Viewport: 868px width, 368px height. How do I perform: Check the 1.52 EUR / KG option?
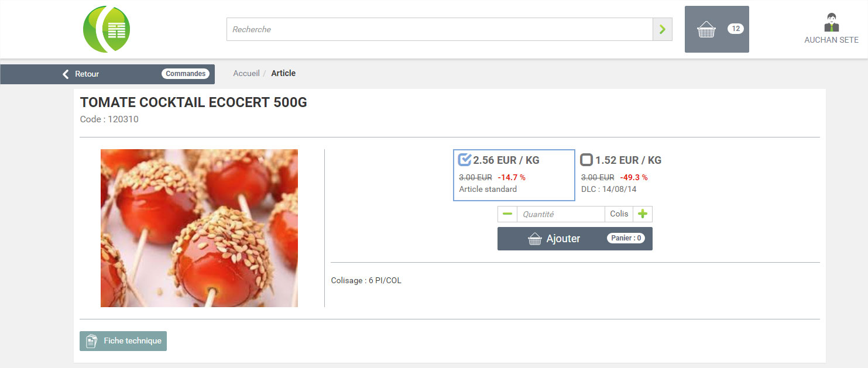tap(586, 160)
